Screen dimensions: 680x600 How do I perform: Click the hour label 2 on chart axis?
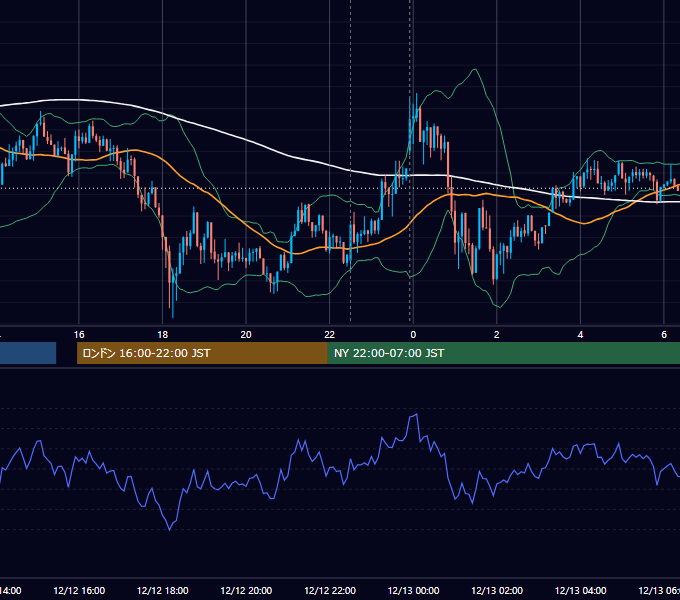point(497,335)
